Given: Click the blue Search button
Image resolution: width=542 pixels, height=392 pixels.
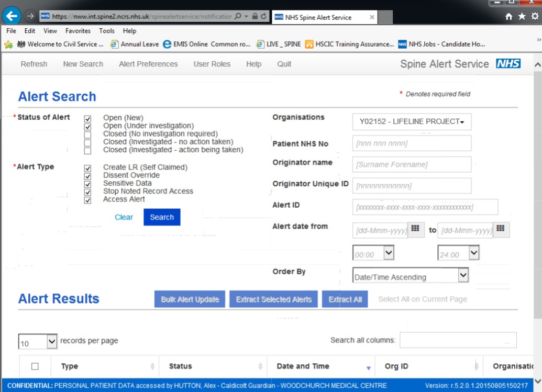Looking at the screenshot, I should [x=162, y=217].
